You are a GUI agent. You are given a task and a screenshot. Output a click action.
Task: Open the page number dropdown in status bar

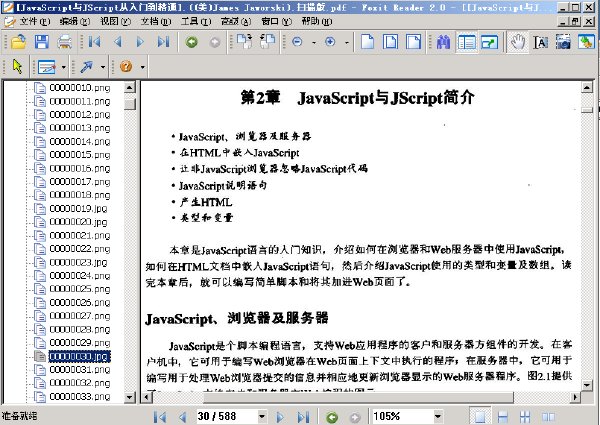tap(262, 416)
